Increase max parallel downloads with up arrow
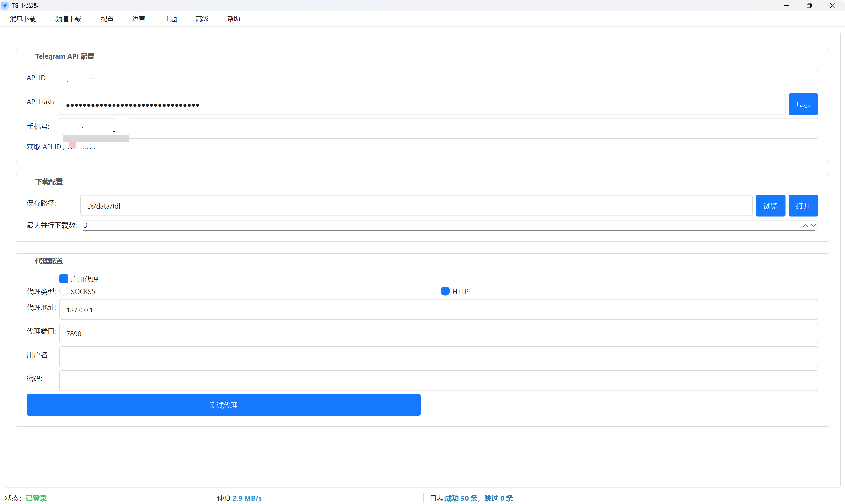This screenshot has height=504, width=845. point(805,226)
